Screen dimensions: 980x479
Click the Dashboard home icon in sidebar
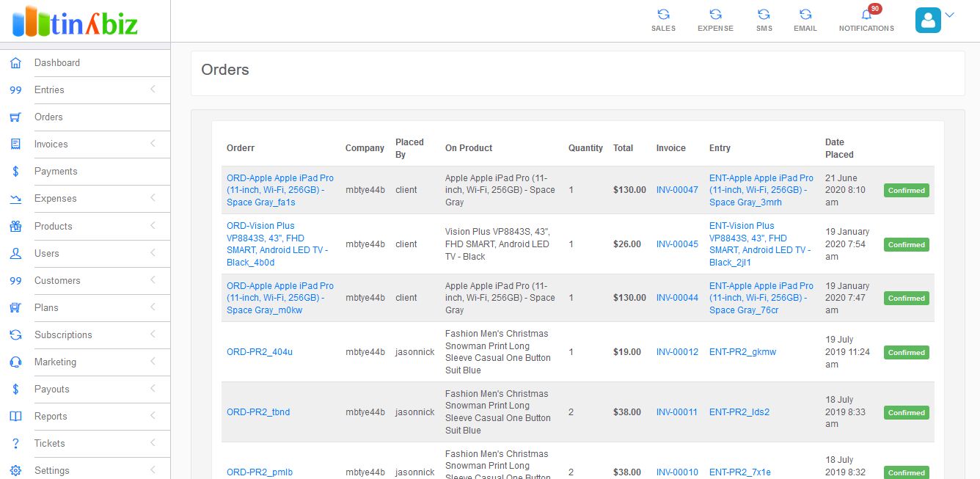point(15,63)
